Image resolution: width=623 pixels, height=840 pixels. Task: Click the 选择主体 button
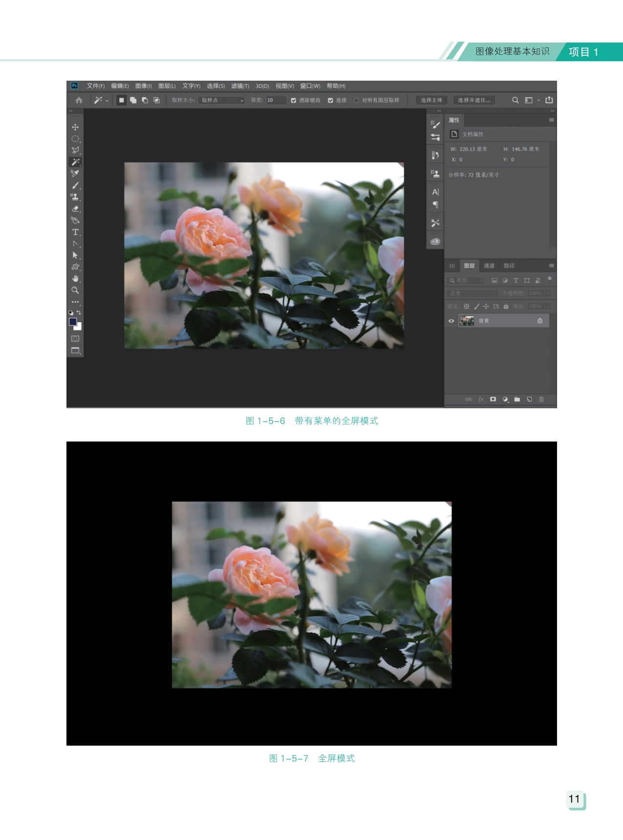click(431, 100)
